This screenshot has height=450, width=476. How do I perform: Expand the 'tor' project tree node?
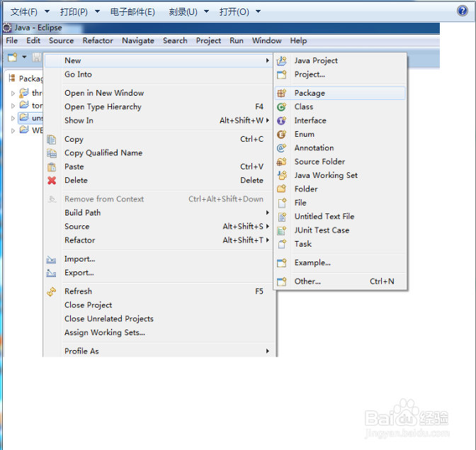click(x=13, y=106)
